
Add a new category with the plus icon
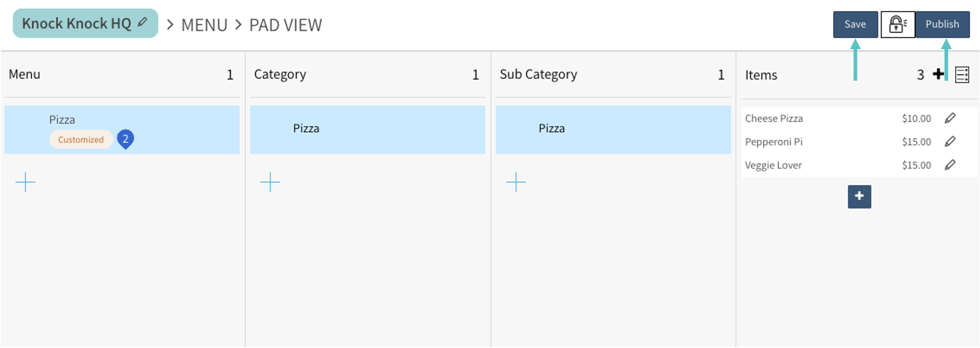click(270, 182)
